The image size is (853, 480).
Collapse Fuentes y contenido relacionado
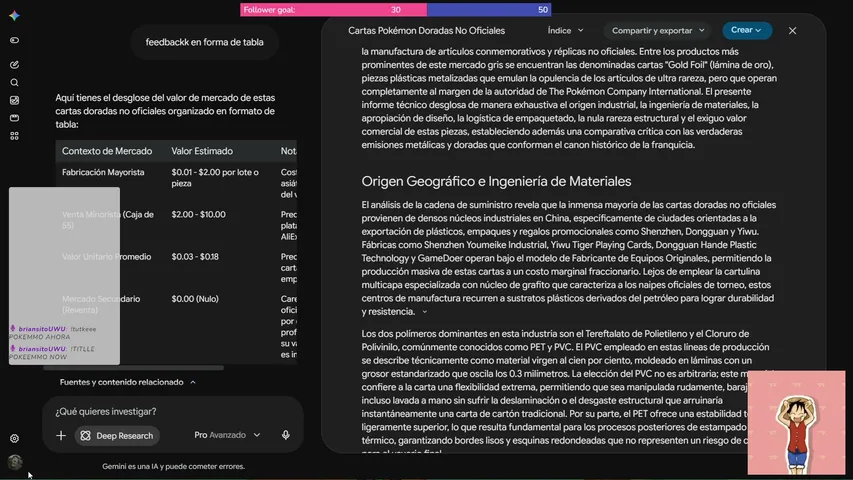[128, 382]
